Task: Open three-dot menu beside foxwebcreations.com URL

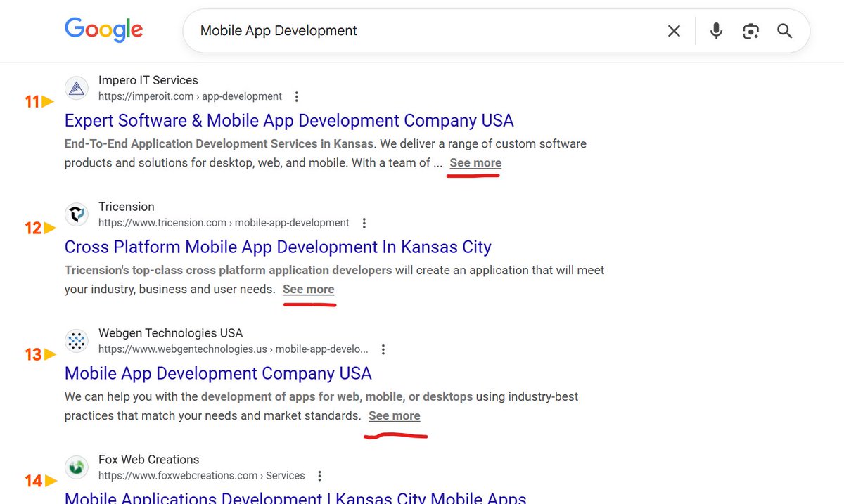Action: pos(320,476)
